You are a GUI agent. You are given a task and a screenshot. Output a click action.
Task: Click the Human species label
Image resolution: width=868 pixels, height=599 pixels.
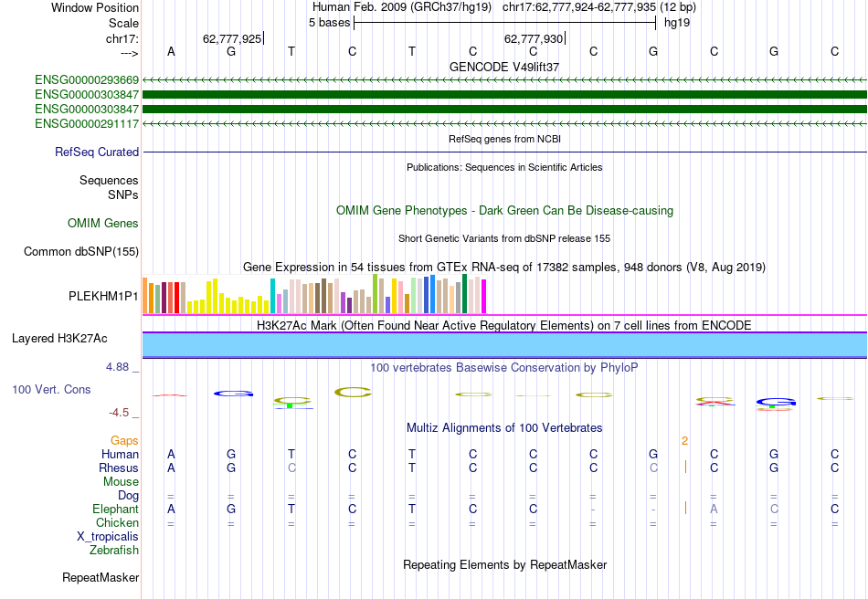120,455
